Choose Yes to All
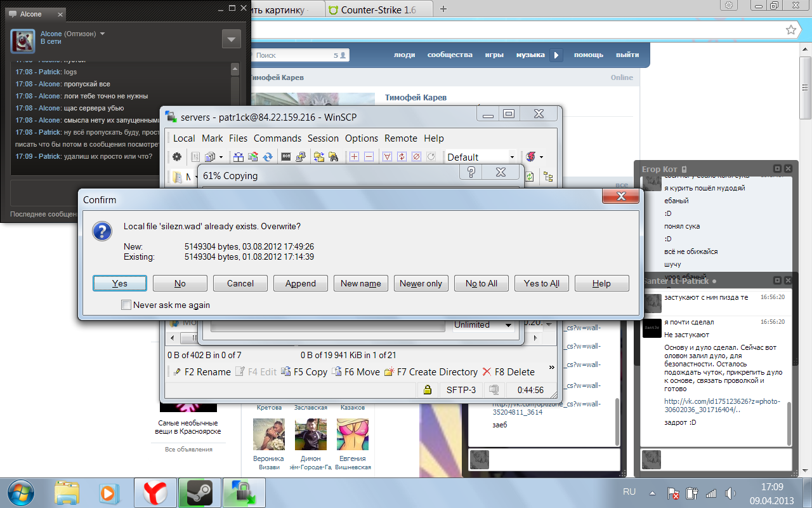812x508 pixels. point(542,283)
